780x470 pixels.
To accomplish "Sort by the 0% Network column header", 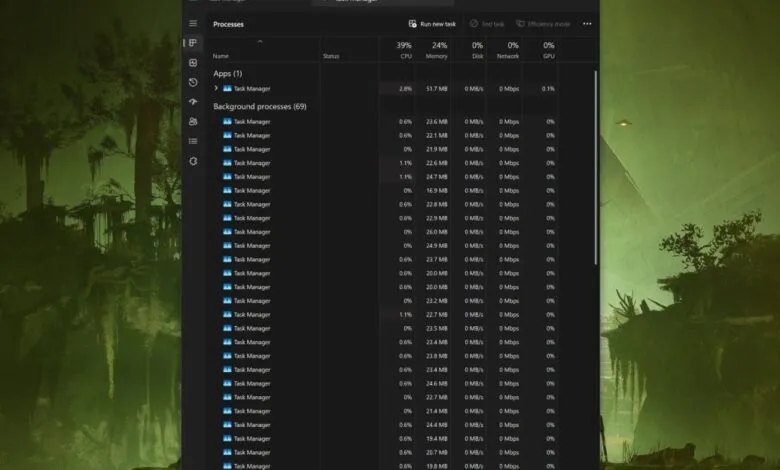I will coord(508,50).
